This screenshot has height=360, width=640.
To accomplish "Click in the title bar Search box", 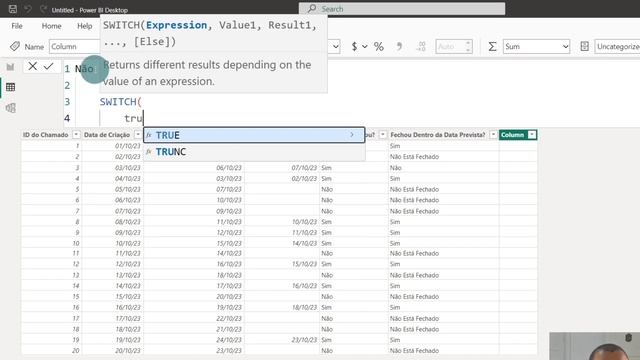I will 402,9.
